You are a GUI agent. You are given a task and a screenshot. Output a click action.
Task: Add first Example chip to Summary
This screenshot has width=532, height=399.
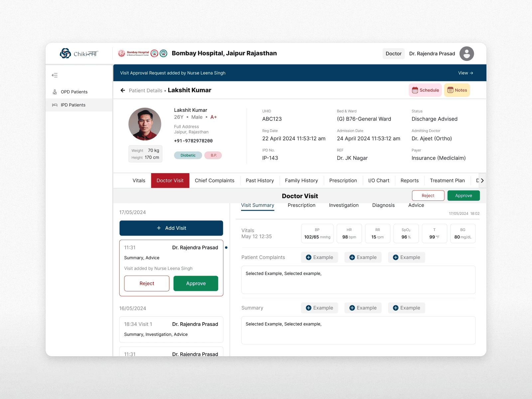click(x=320, y=308)
